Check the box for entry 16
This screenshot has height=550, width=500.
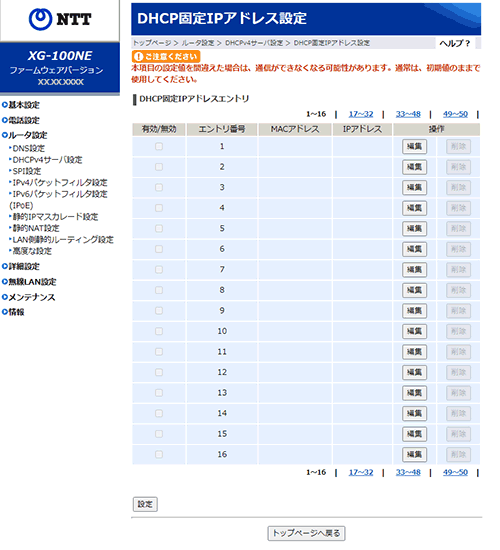pos(159,454)
